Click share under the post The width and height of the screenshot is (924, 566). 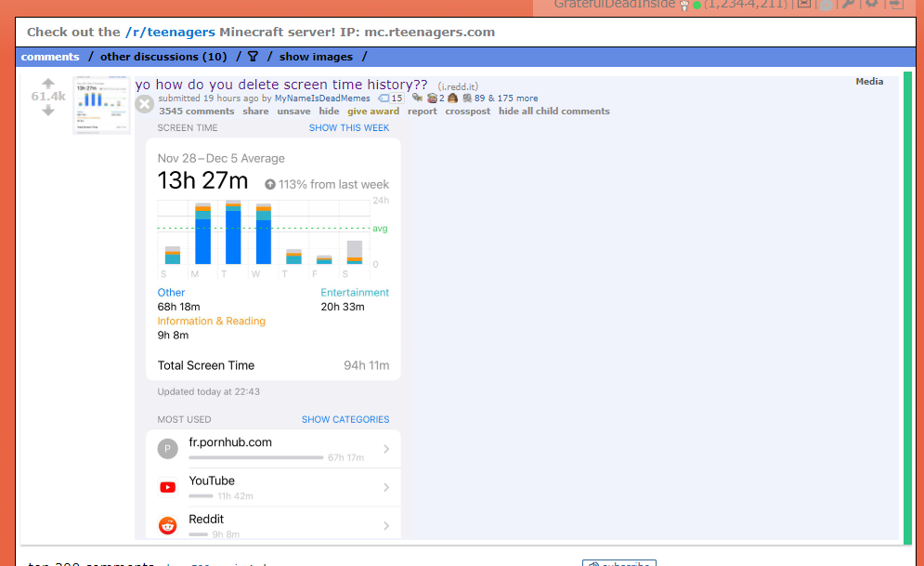coord(255,112)
